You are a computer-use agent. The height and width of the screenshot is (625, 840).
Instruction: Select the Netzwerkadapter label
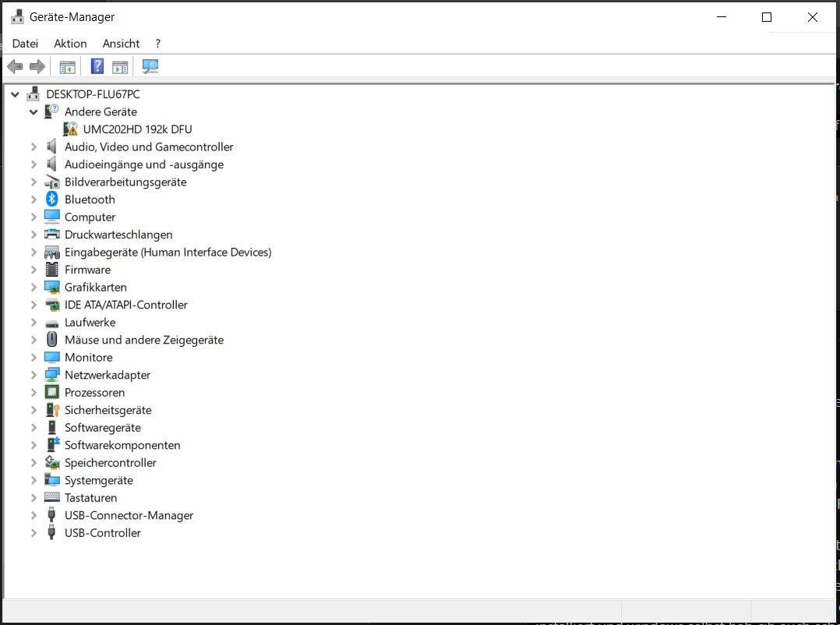108,375
